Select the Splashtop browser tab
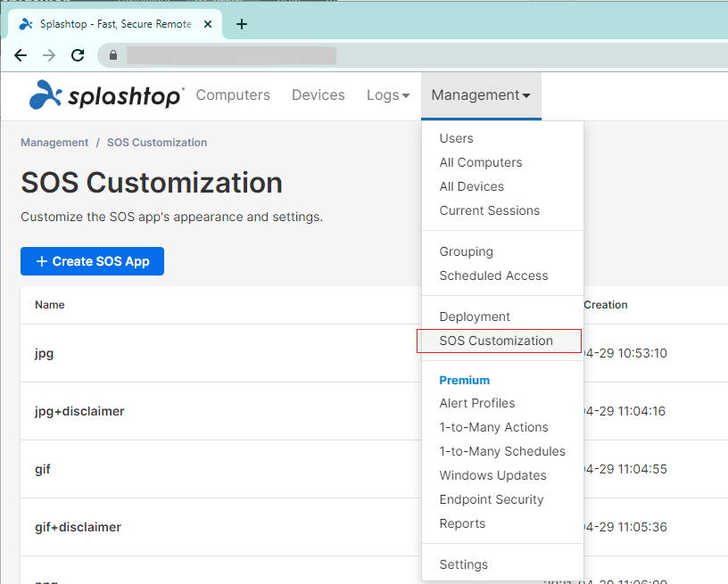 tap(115, 24)
